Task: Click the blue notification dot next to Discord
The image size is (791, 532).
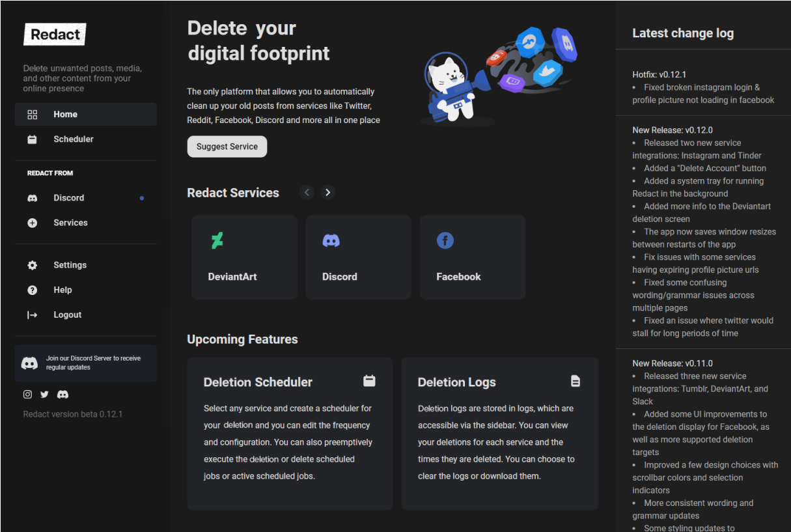Action: pyautogui.click(x=142, y=198)
